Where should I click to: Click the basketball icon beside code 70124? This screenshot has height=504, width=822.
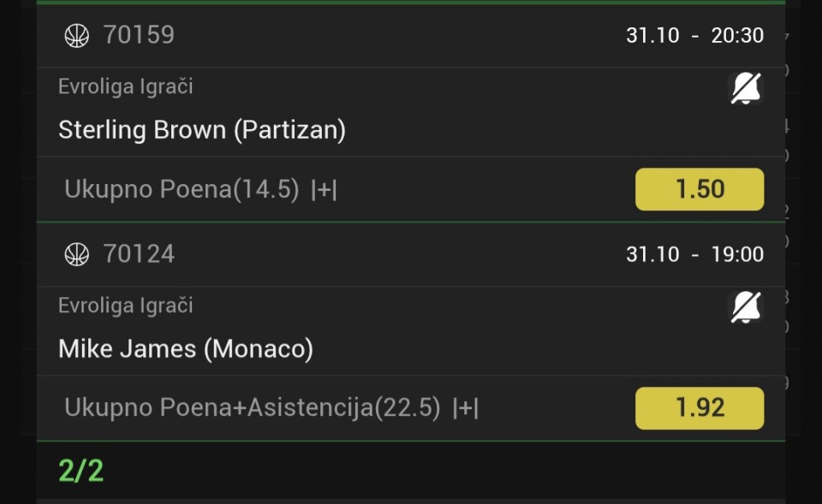pos(77,254)
